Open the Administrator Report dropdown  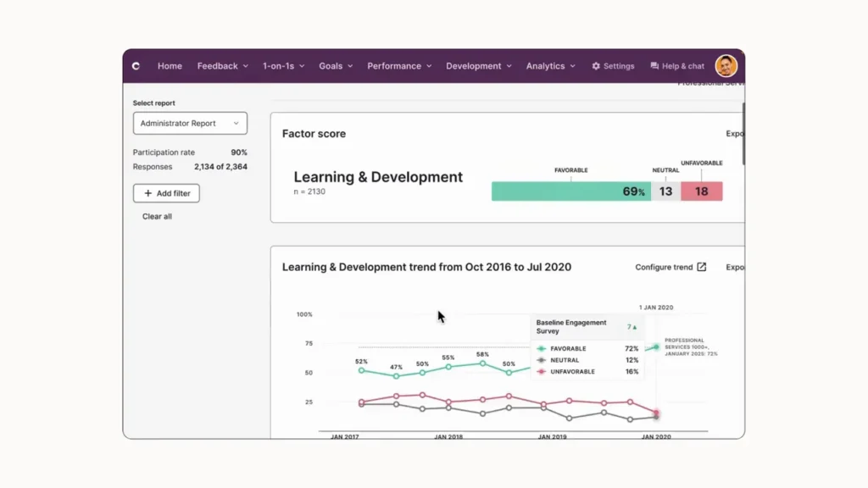coord(189,123)
